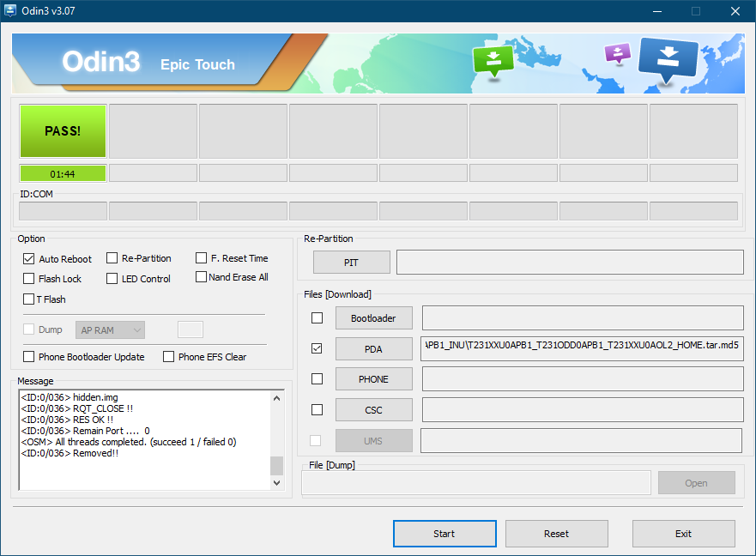756x556 pixels.
Task: Check Nand Erase All option
Action: (201, 277)
